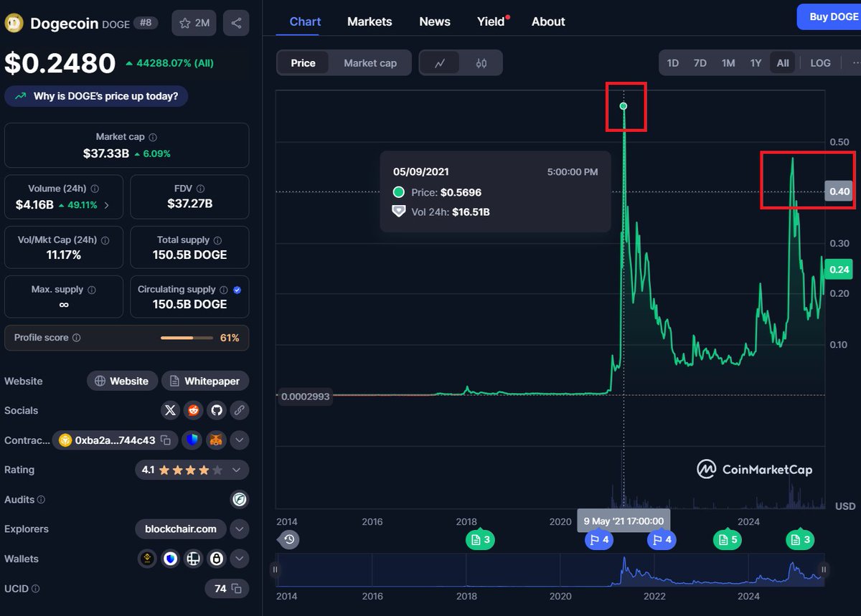Open the audit provider icon in Audits
861x616 pixels.
click(x=239, y=499)
